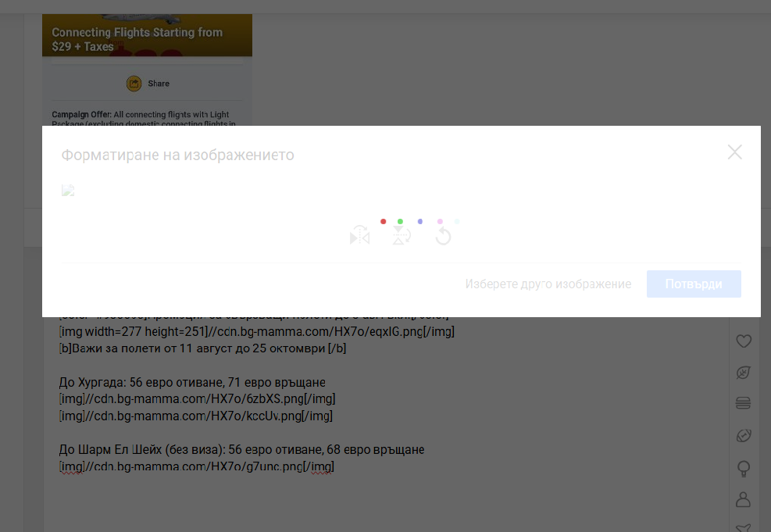
Task: Flip the image horizontally
Action: 359,235
